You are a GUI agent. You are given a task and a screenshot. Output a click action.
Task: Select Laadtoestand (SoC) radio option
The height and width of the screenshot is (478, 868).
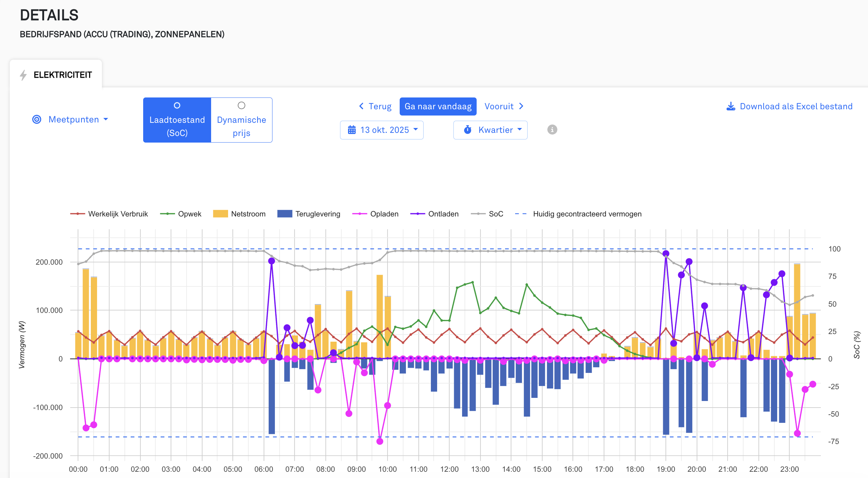pos(177,105)
